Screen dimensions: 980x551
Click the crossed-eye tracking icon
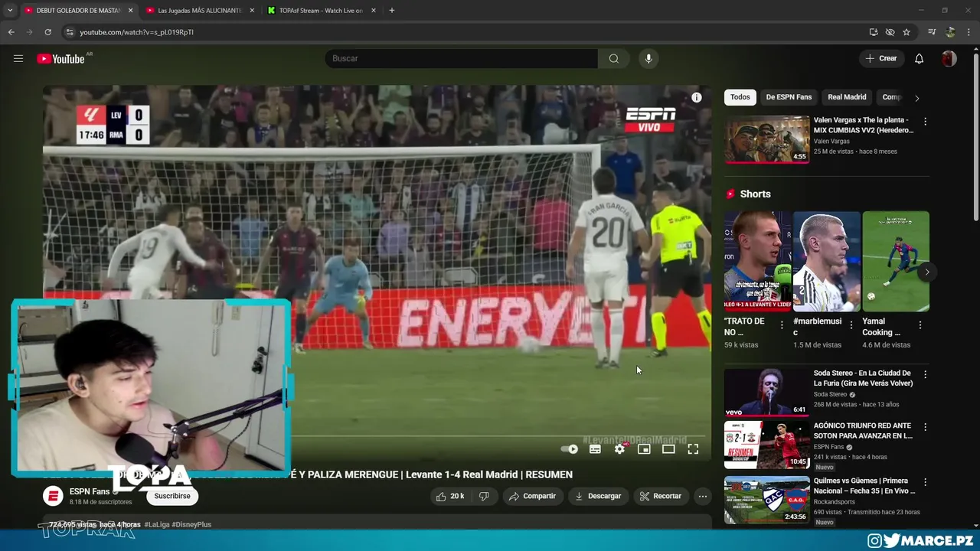(x=890, y=32)
